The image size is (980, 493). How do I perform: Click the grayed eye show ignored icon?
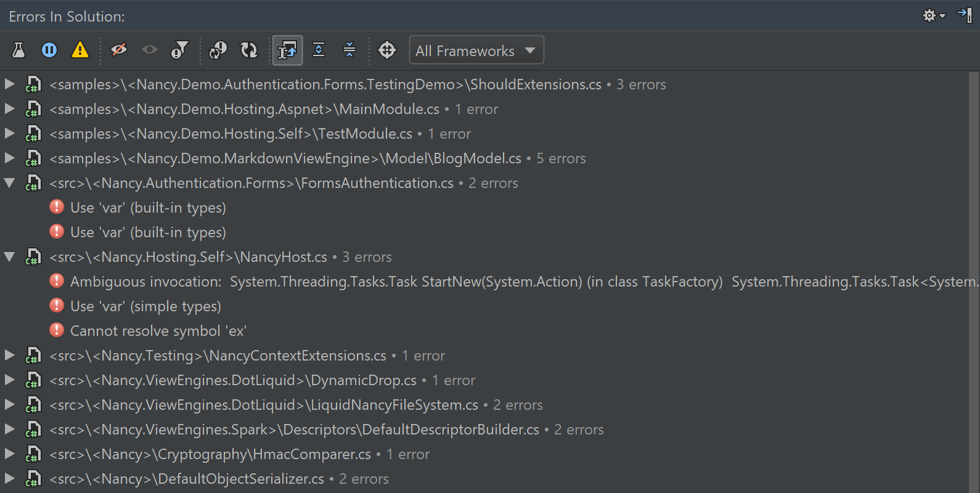pos(150,50)
